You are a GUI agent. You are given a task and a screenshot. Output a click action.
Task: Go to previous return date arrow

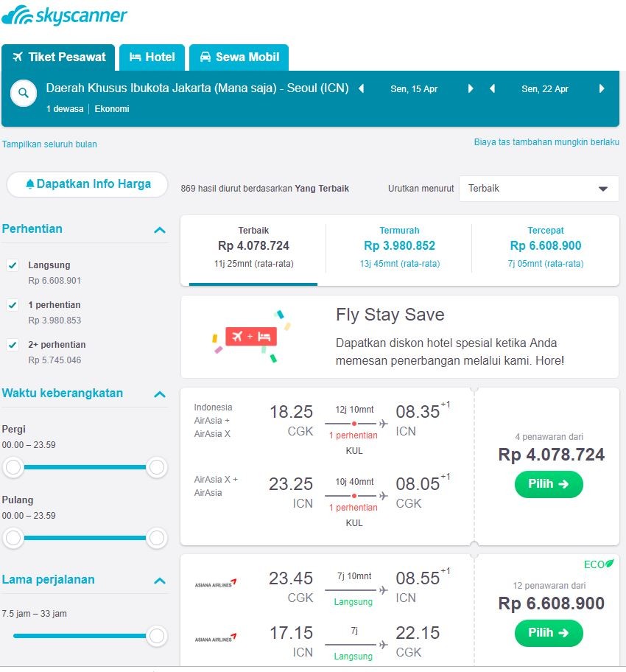click(492, 89)
